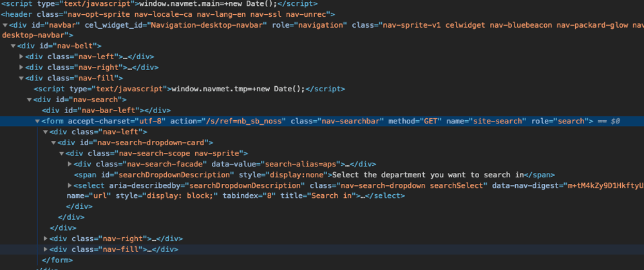Screen dimensions: 644x270
Task: Collapse the div id="nav-search" node
Action: click(x=29, y=100)
